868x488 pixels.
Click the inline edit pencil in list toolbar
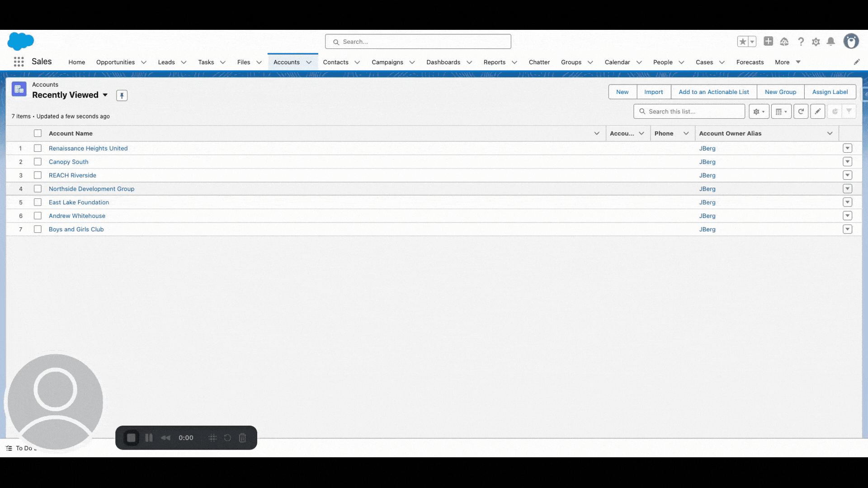tap(817, 111)
